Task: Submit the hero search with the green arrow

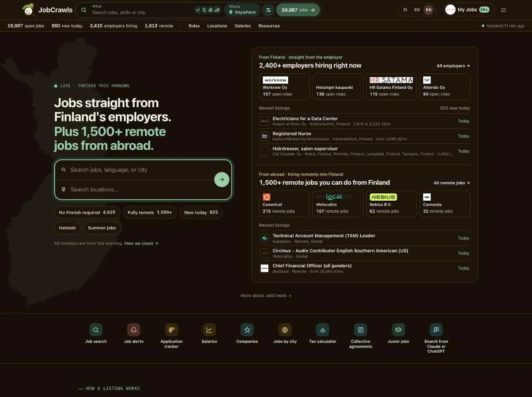Action: (222, 180)
